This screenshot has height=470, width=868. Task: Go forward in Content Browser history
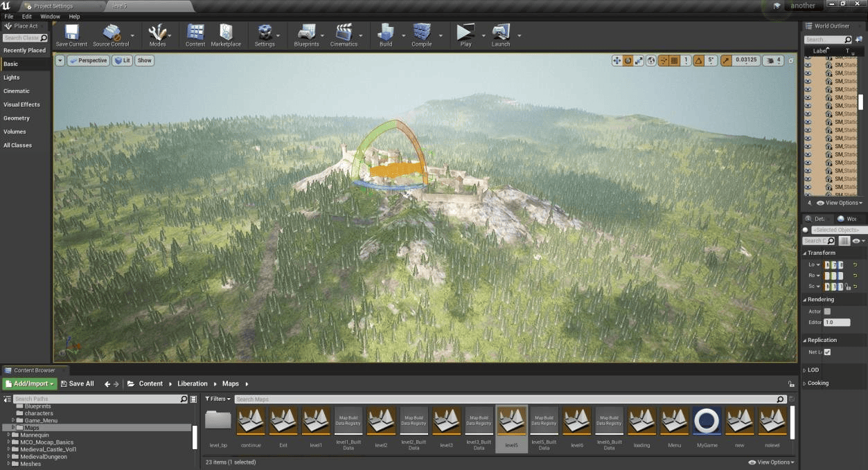pos(116,383)
